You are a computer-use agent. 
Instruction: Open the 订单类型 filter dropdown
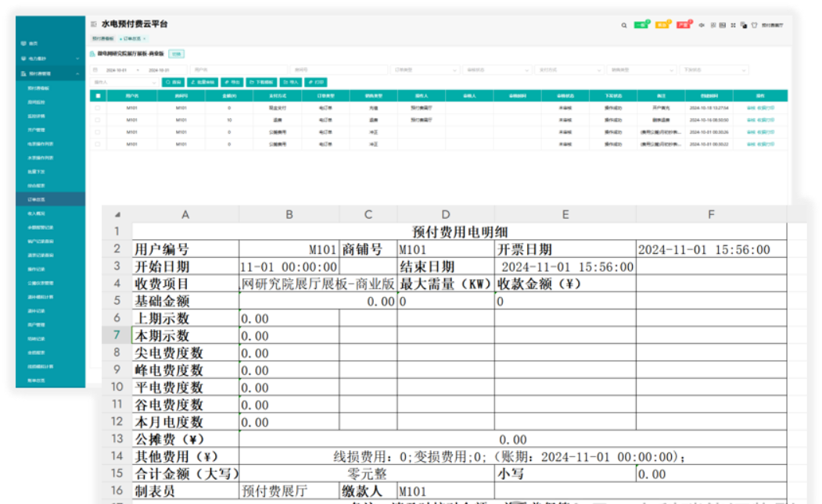tap(426, 70)
